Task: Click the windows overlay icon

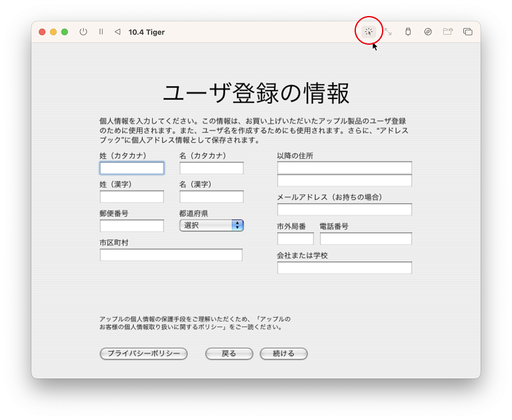Action: click(x=468, y=31)
